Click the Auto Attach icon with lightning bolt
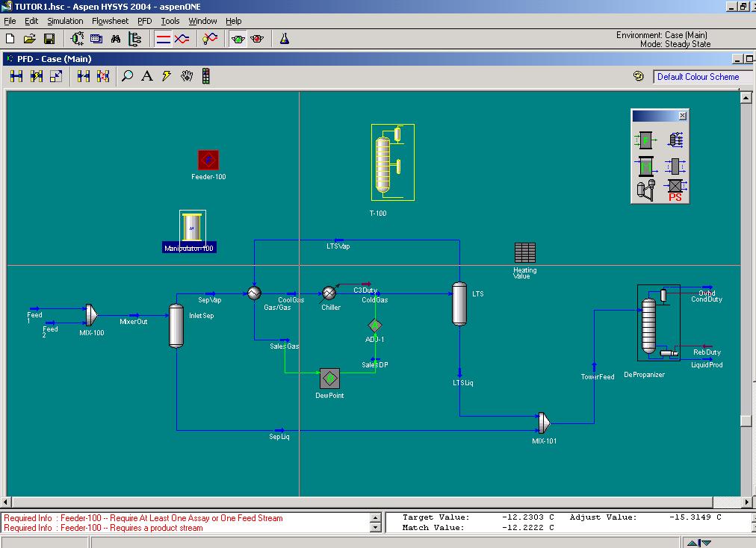 (37, 76)
